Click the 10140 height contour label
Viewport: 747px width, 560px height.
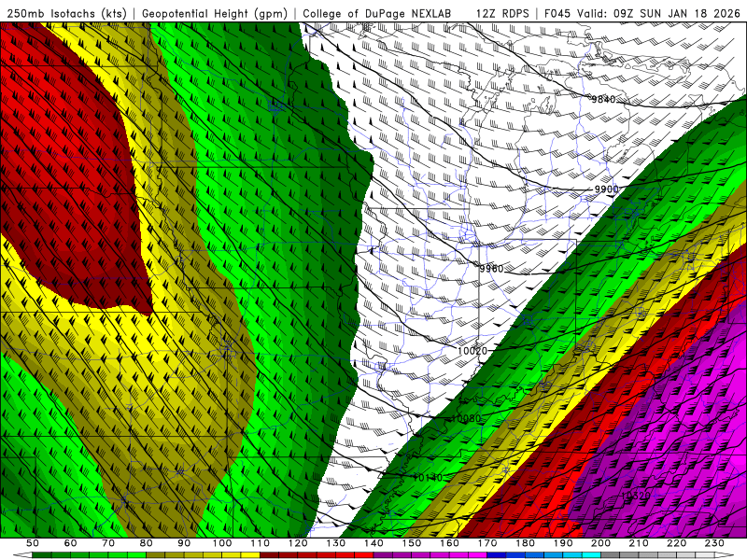click(x=428, y=477)
